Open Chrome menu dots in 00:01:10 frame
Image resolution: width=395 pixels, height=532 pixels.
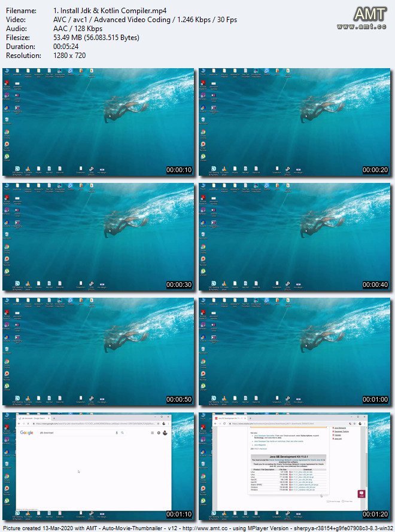[x=169, y=424]
